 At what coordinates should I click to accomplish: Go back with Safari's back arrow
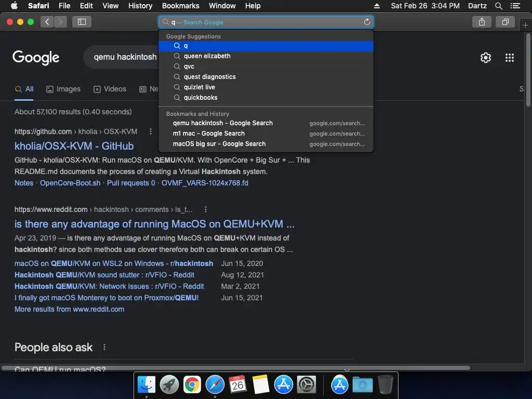point(47,22)
